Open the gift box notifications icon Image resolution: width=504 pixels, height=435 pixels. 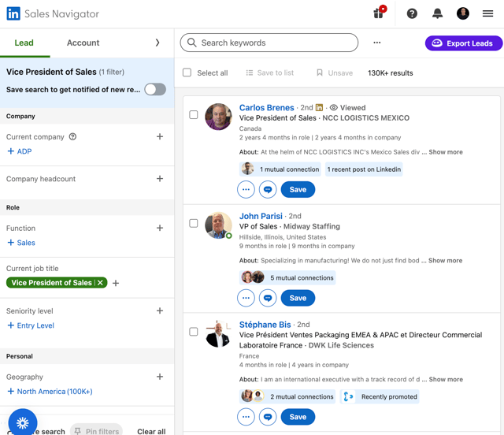(380, 13)
